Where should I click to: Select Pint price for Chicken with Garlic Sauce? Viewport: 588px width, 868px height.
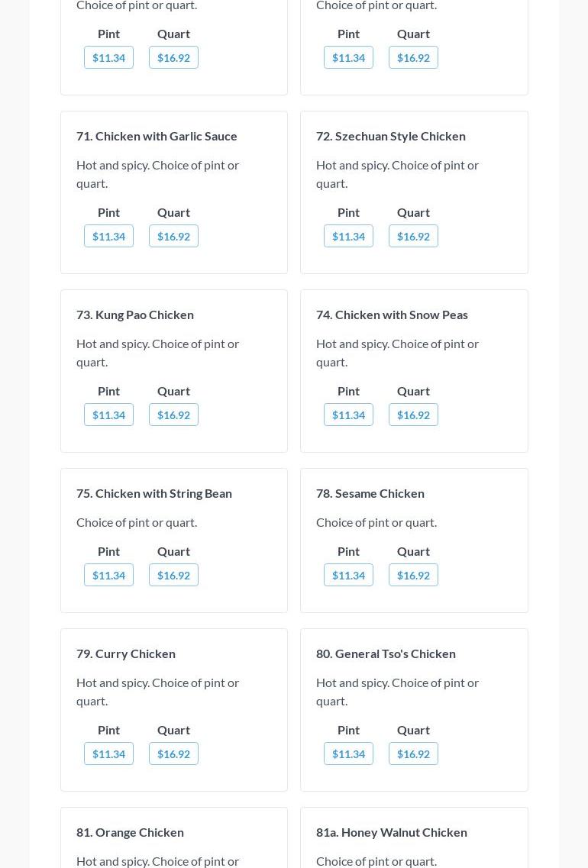(108, 236)
